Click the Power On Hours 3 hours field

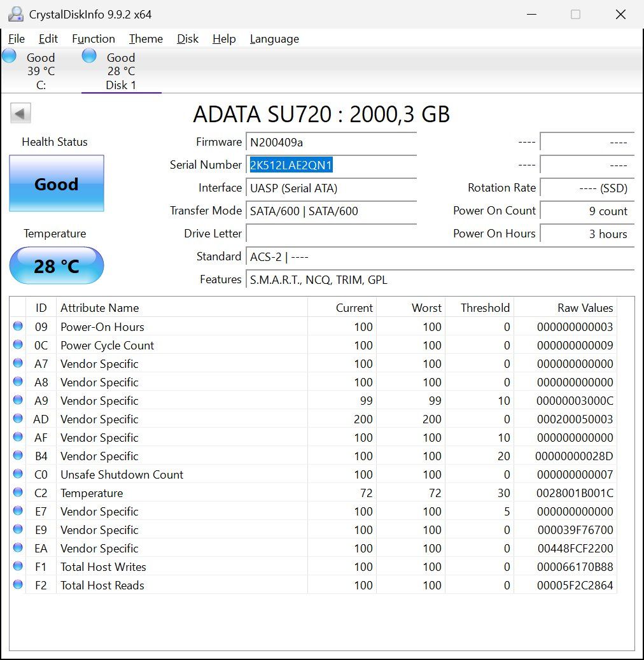[x=587, y=234]
